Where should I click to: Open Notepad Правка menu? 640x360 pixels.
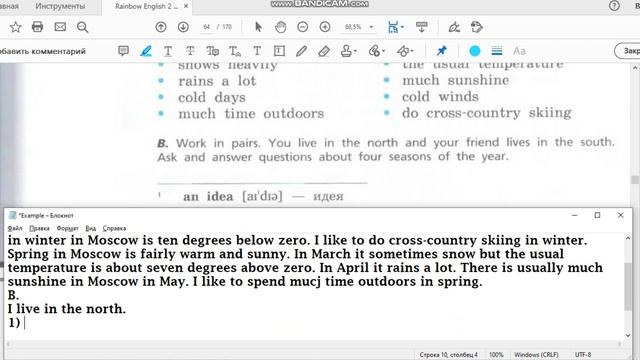[x=40, y=228]
